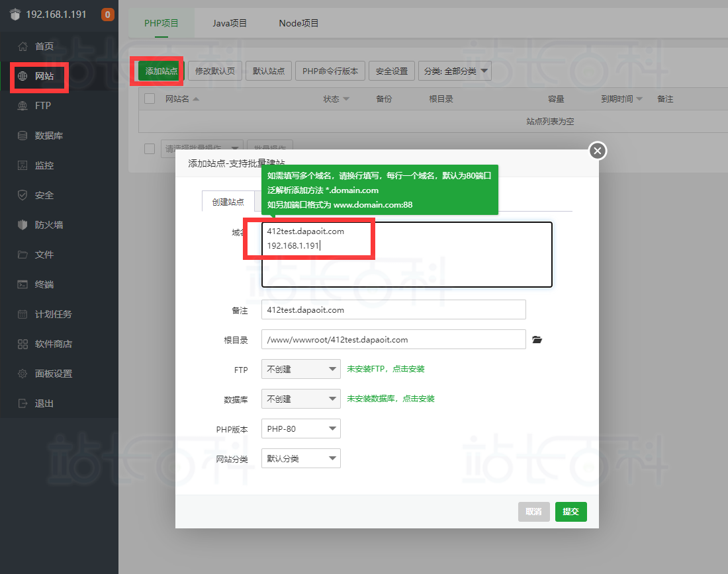This screenshot has width=728, height=574.
Task: Toggle the select-all sites checkbox in header
Action: [x=150, y=99]
